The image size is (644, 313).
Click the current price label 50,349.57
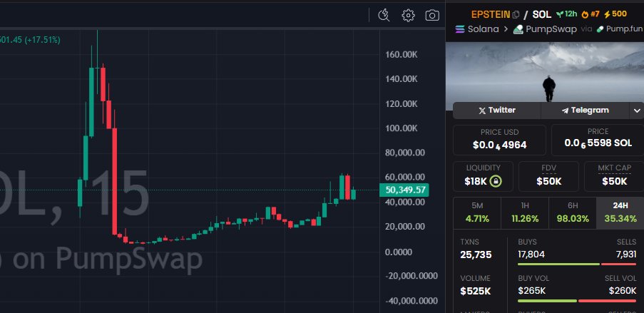(x=404, y=190)
